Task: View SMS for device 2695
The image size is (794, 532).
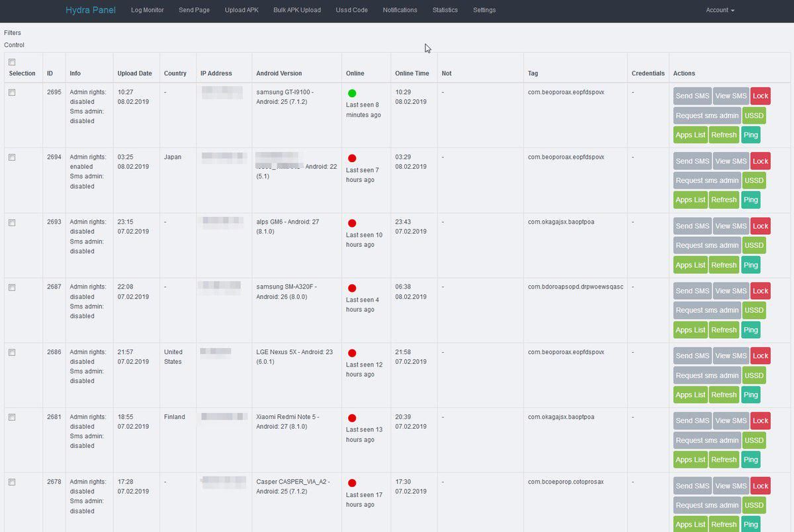Action: click(731, 96)
